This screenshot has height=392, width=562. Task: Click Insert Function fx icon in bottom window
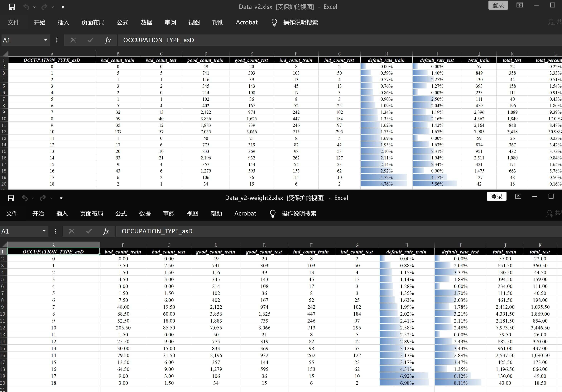[x=106, y=231]
